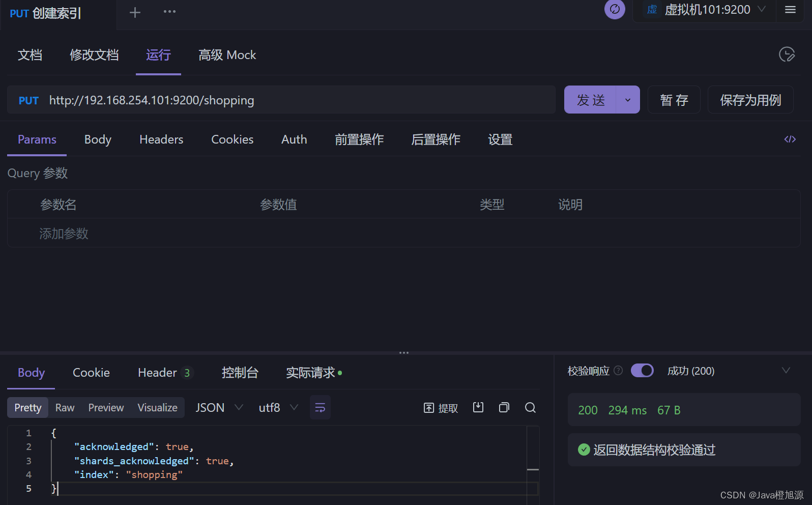
Task: Open the Auth tab
Action: pyautogui.click(x=294, y=139)
